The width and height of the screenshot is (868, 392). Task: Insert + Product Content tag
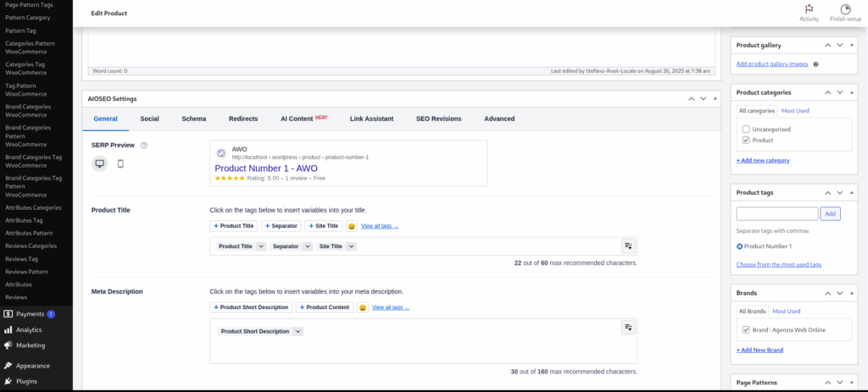point(325,307)
